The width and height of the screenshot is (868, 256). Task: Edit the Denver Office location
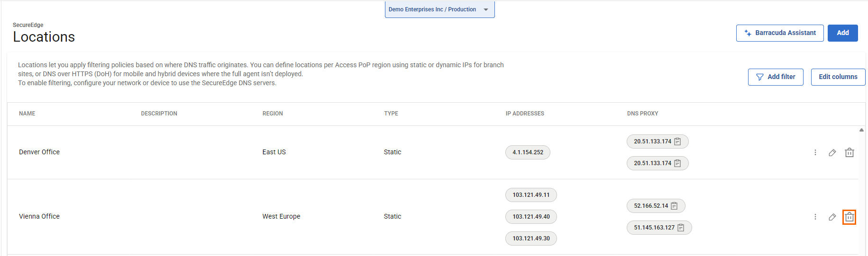(x=832, y=152)
